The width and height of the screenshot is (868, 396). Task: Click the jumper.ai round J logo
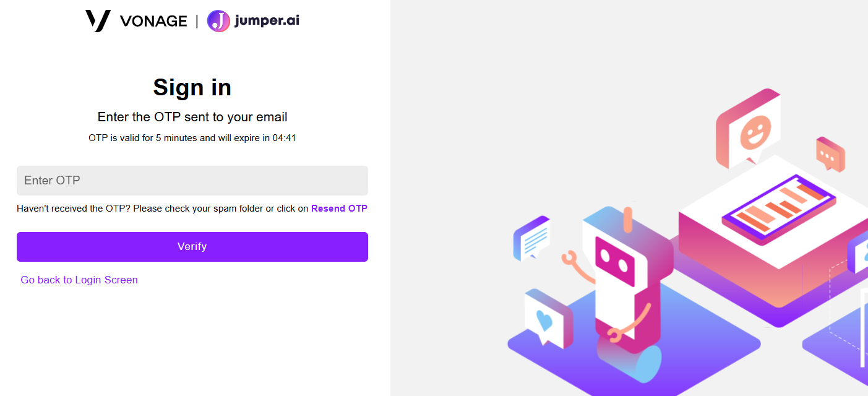coord(218,21)
